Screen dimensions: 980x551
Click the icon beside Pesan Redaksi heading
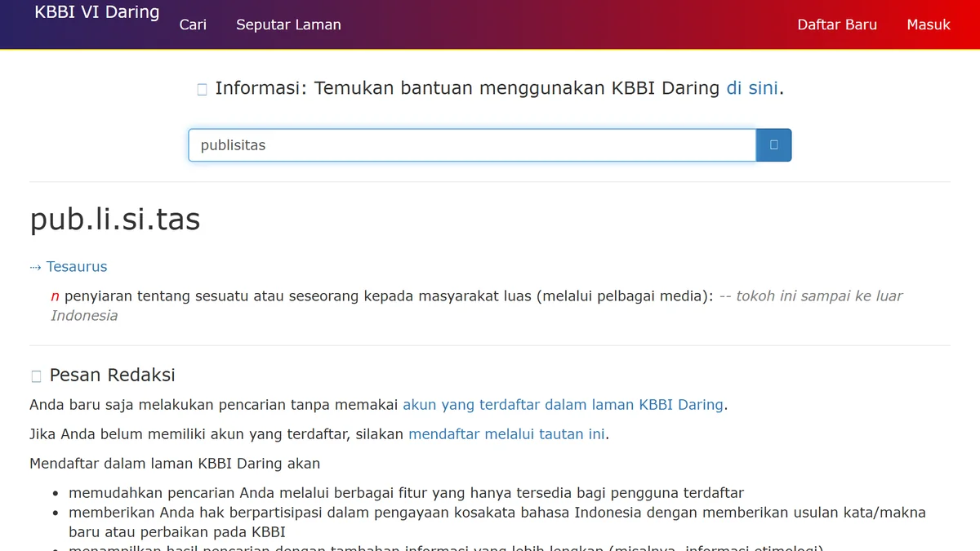tap(36, 376)
